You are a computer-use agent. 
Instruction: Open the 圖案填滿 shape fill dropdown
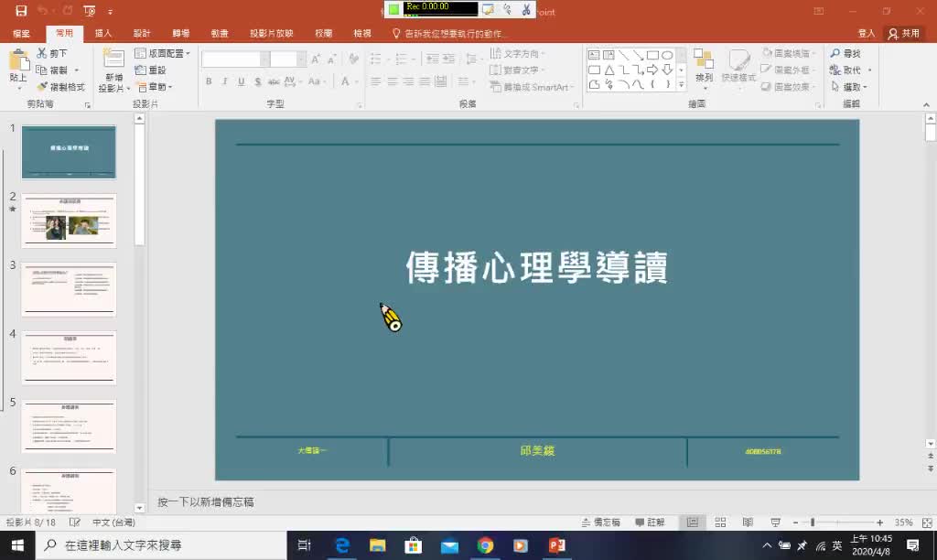[789, 53]
